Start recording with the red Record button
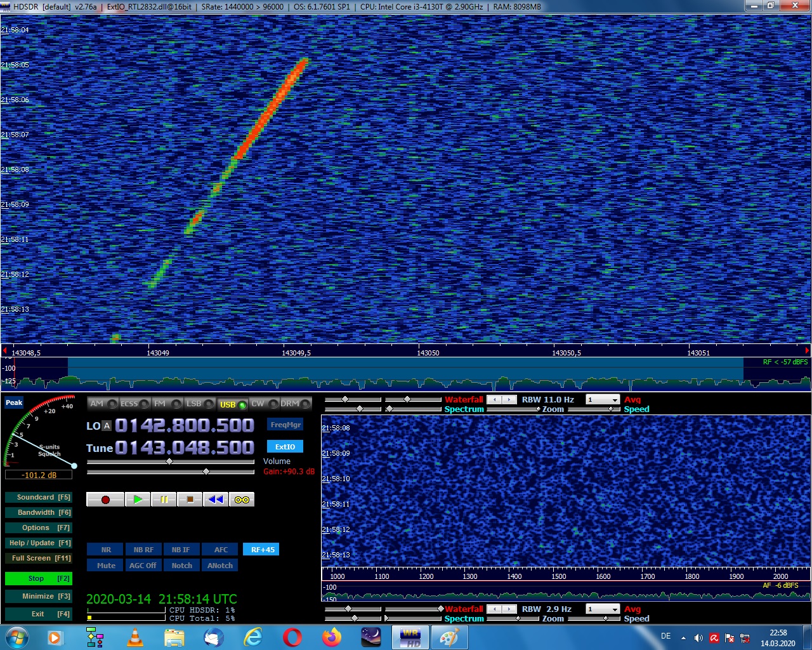This screenshot has width=812, height=650. pos(105,500)
